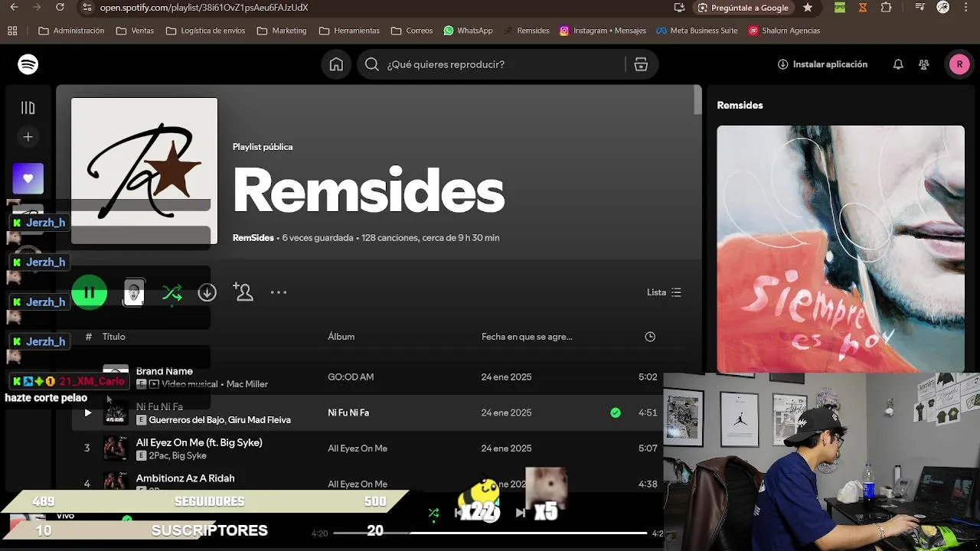Click the Remsides playlist cover image

point(145,171)
